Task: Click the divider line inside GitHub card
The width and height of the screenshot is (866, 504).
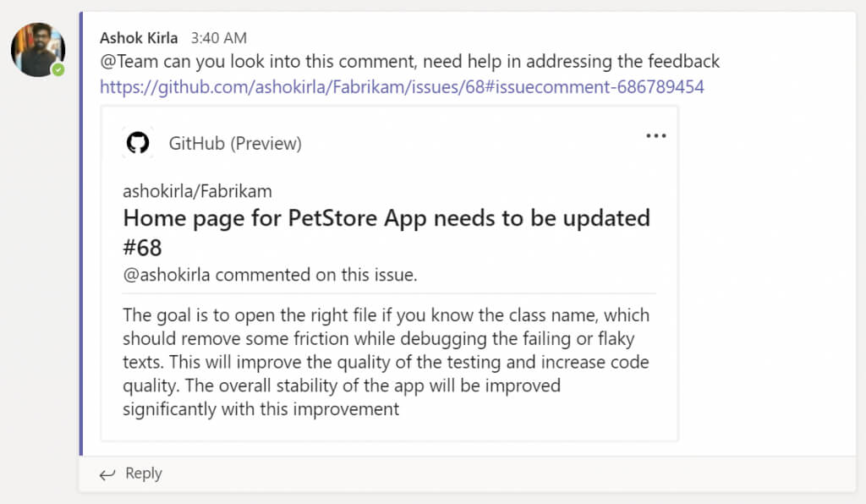Action: pos(389,293)
